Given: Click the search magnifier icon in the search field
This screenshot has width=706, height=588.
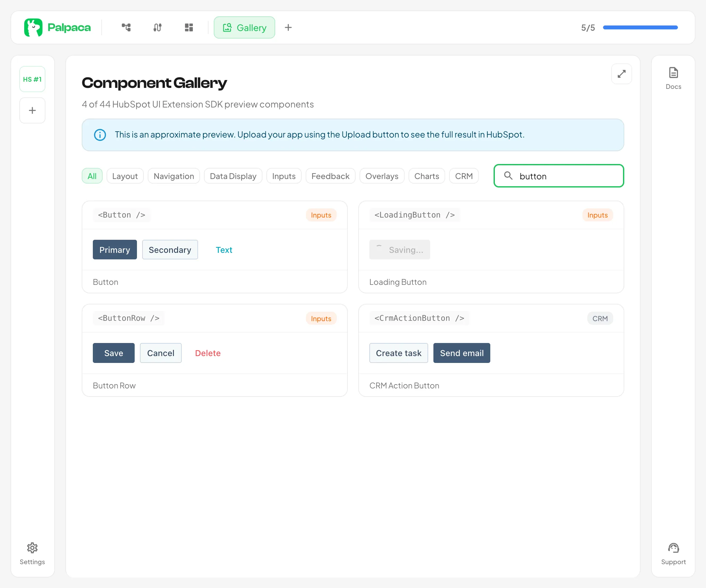Looking at the screenshot, I should (508, 176).
